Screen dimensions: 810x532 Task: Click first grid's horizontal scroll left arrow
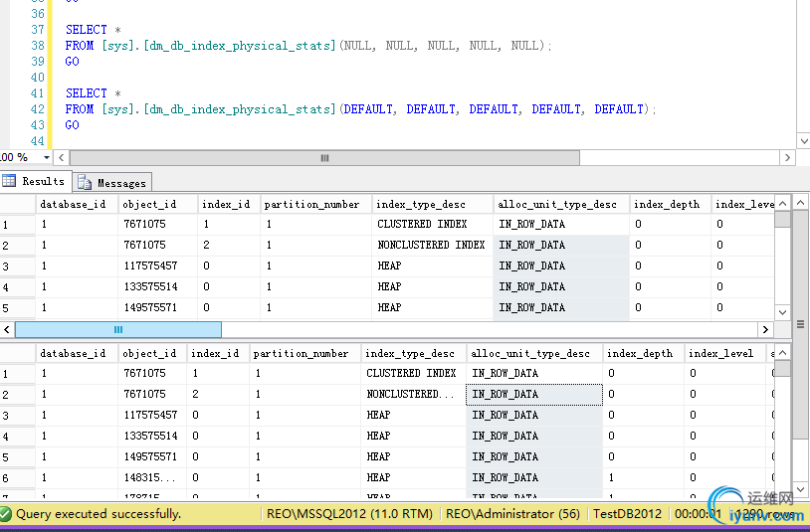[x=7, y=329]
